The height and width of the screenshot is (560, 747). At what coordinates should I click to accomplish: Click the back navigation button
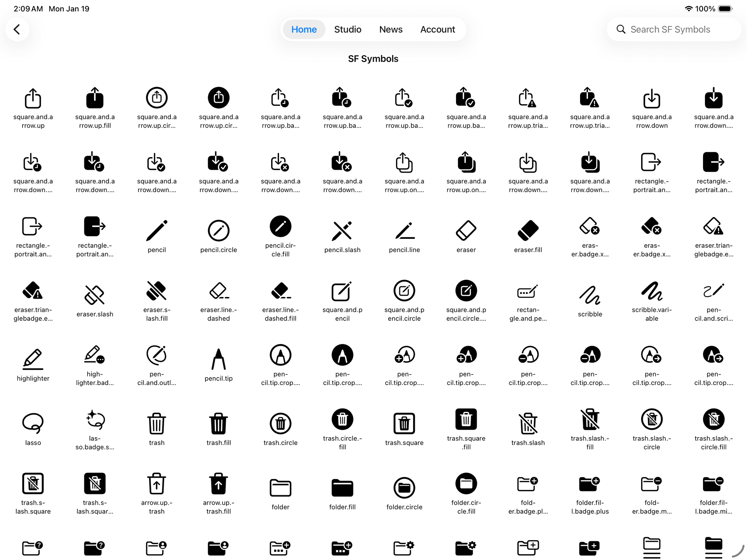click(17, 29)
